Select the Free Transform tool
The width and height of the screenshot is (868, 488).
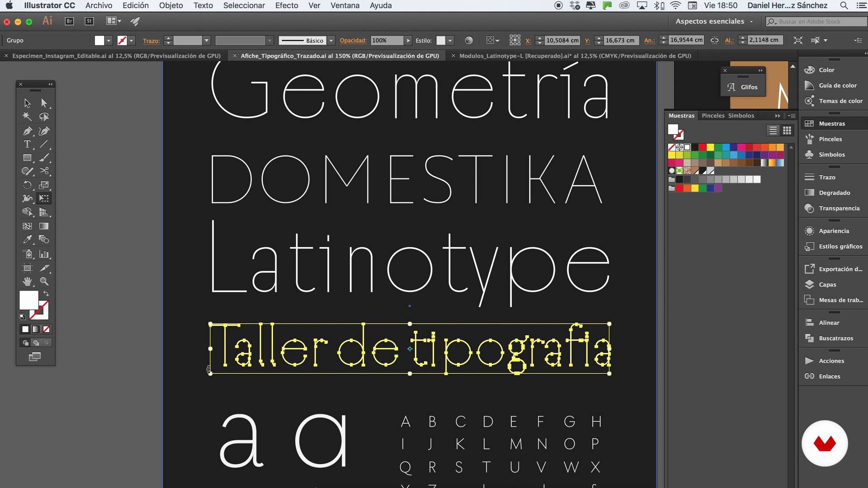tap(44, 198)
